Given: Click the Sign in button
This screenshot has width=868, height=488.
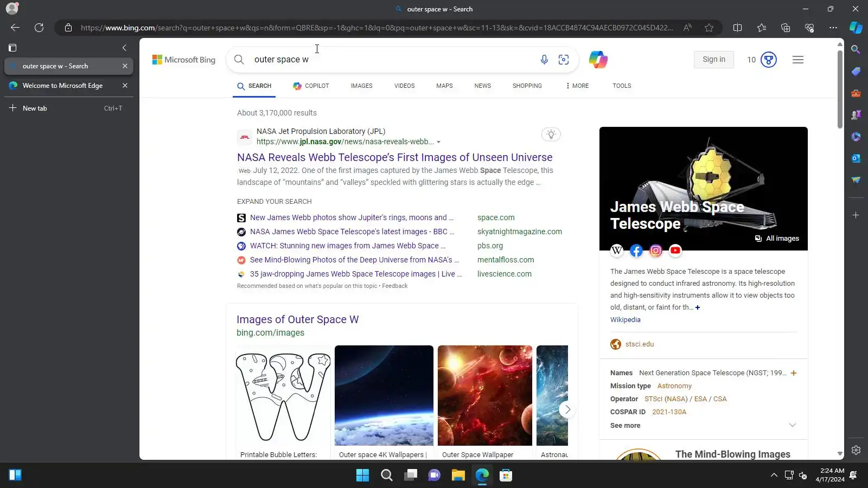Looking at the screenshot, I should click(714, 60).
